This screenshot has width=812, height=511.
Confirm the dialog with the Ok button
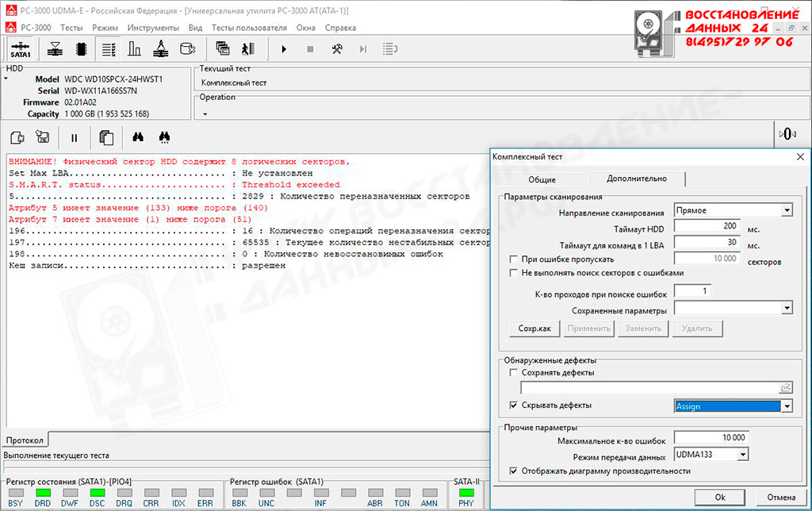click(719, 498)
